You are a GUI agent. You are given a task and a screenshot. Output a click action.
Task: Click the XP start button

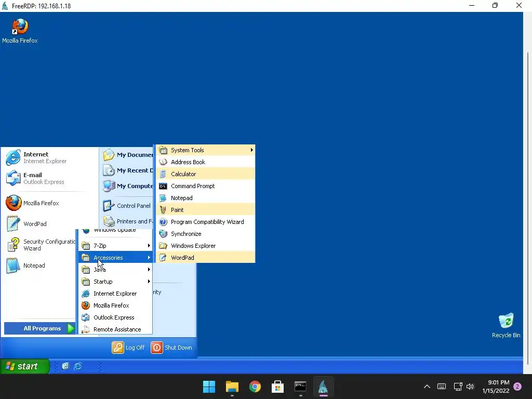click(x=24, y=366)
